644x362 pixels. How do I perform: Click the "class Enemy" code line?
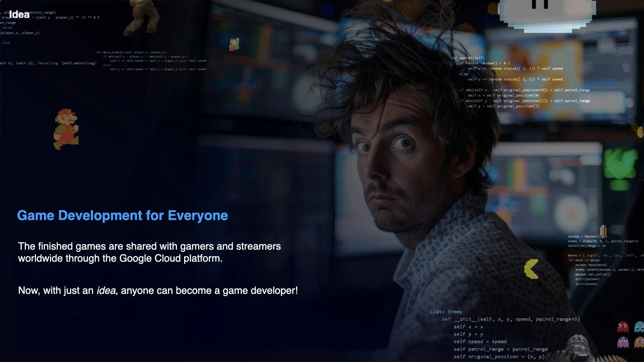coord(446,312)
